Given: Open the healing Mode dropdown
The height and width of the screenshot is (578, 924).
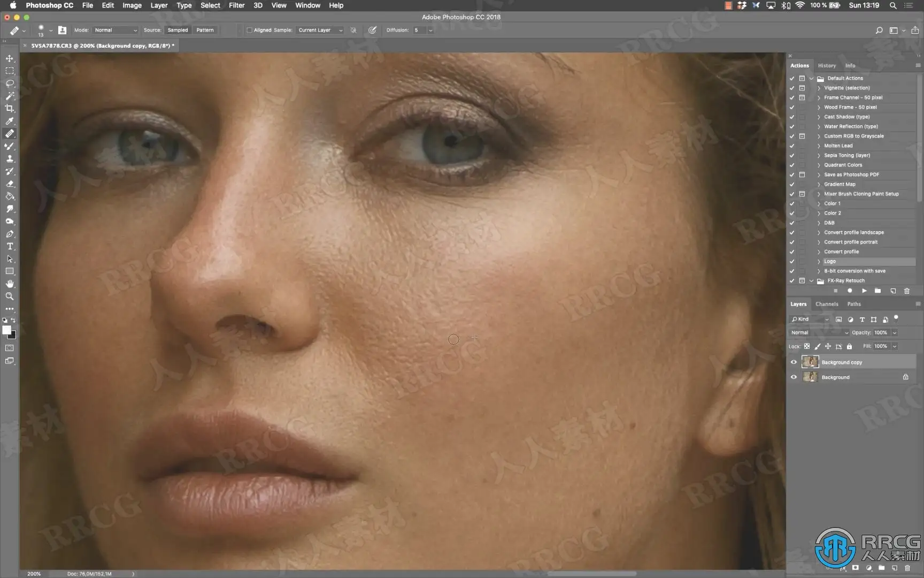Looking at the screenshot, I should [x=115, y=31].
